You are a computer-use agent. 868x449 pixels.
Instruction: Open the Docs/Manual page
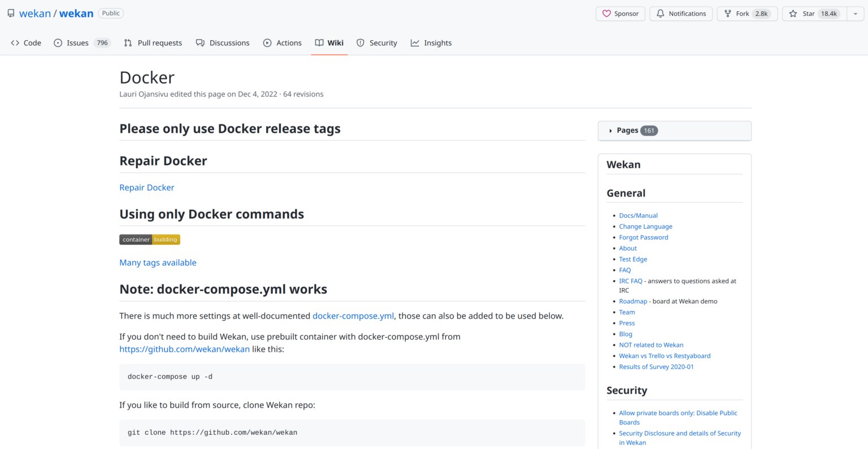[638, 215]
